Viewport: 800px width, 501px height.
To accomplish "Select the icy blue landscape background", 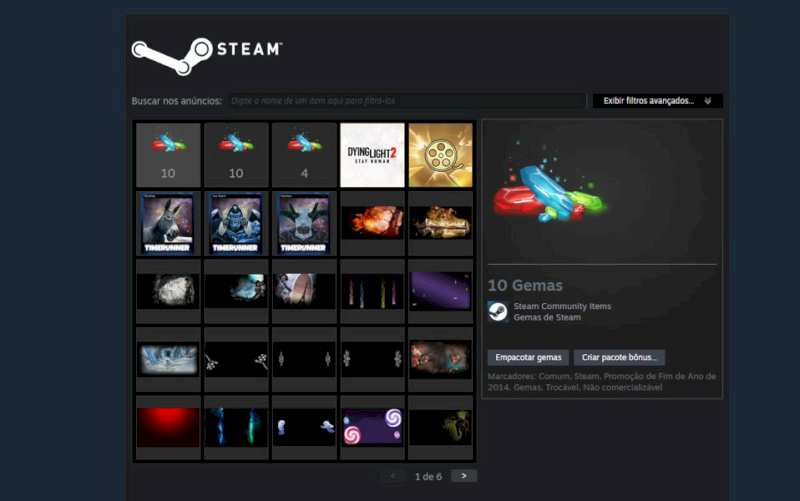I will pos(168,360).
